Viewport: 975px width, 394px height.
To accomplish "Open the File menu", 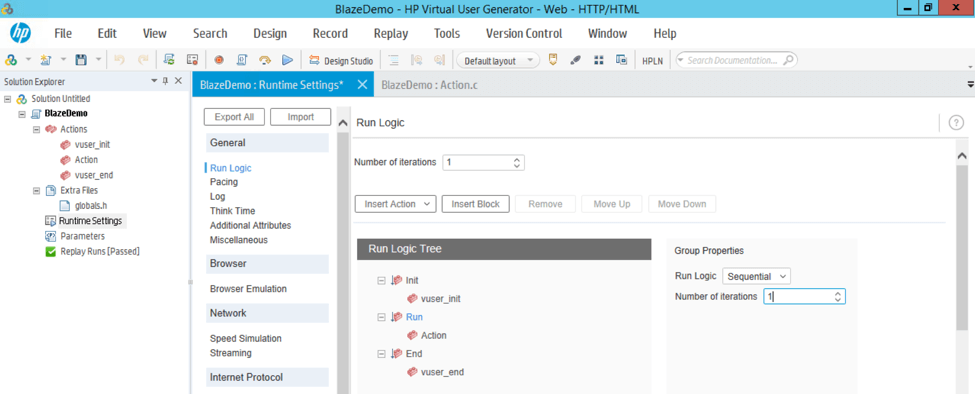I will (x=63, y=34).
